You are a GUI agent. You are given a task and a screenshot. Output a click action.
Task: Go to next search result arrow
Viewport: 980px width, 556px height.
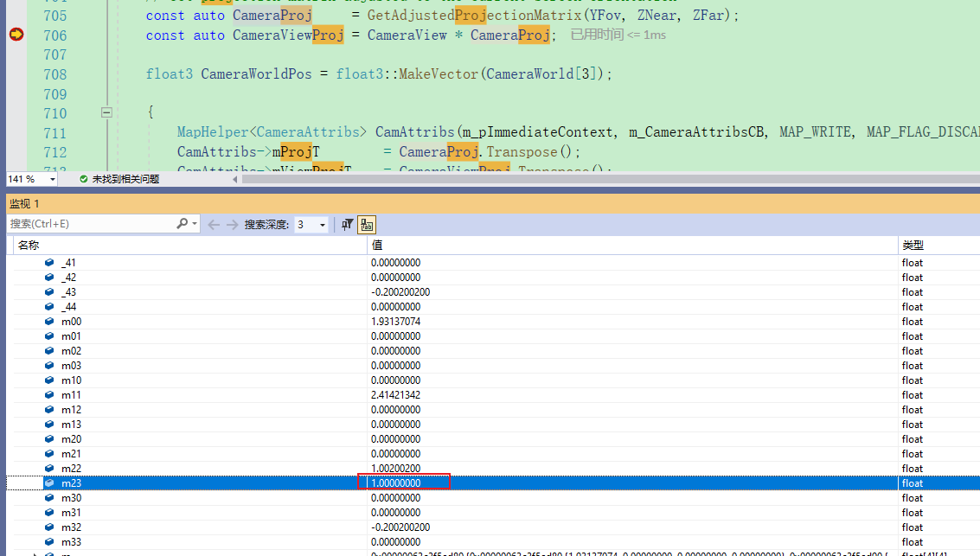tap(232, 224)
